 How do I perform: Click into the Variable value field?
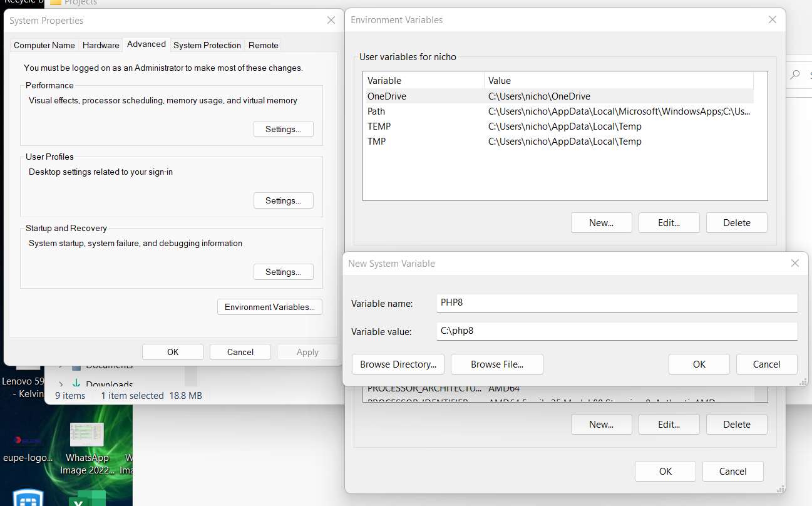616,331
